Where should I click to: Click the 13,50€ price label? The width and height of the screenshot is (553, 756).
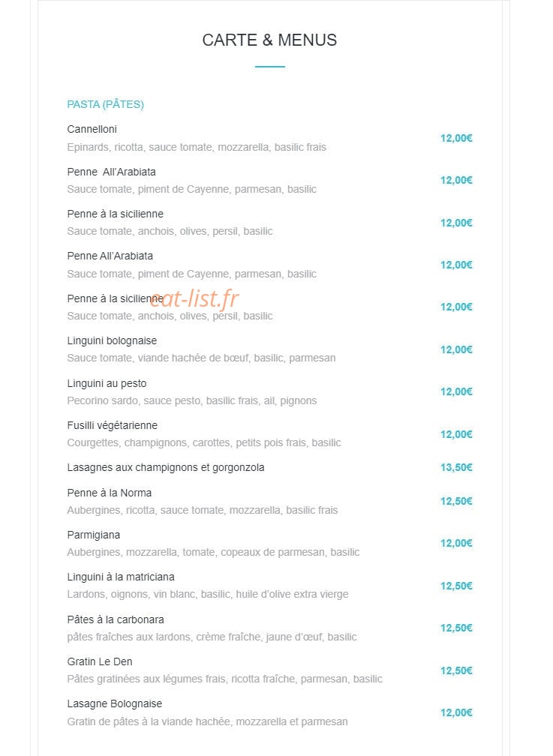click(x=456, y=467)
